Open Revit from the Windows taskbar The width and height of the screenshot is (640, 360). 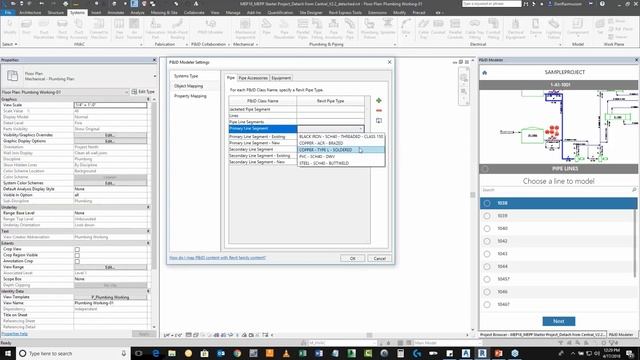pyautogui.click(x=482, y=353)
